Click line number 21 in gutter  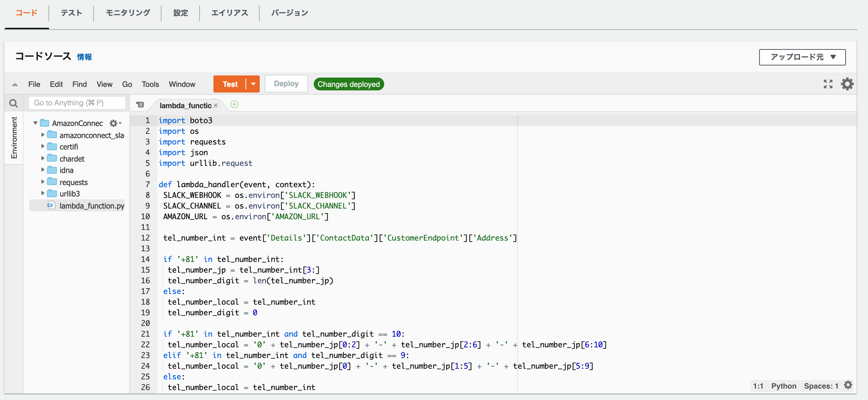[x=145, y=334]
